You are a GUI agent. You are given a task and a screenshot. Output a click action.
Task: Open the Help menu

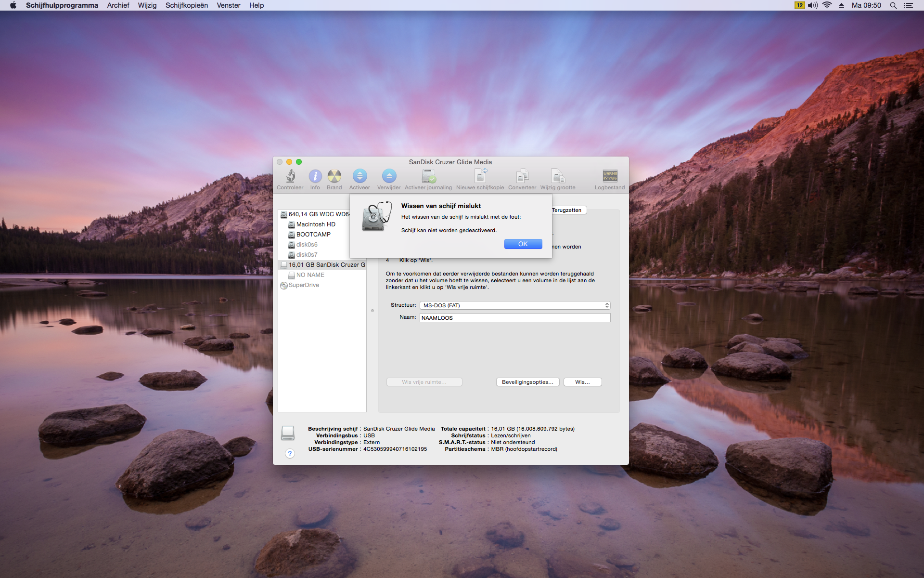(x=257, y=5)
